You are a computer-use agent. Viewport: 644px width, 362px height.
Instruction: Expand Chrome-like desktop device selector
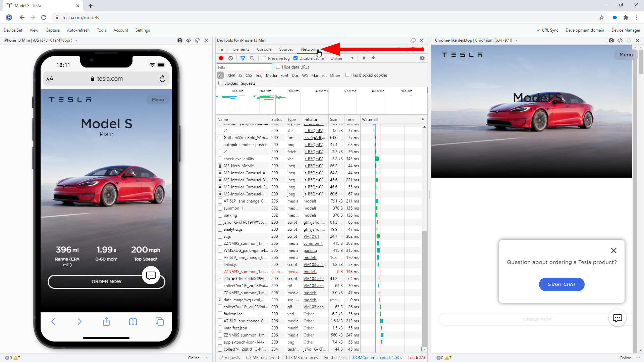tap(516, 40)
